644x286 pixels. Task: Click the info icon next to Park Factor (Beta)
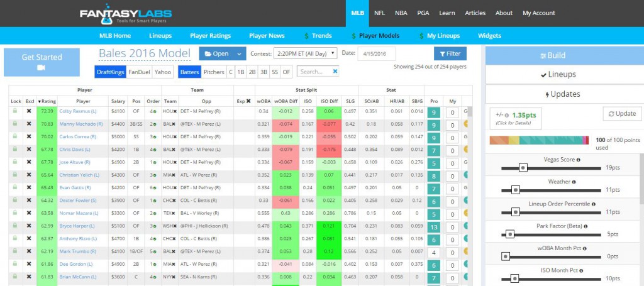pyautogui.click(x=586, y=226)
